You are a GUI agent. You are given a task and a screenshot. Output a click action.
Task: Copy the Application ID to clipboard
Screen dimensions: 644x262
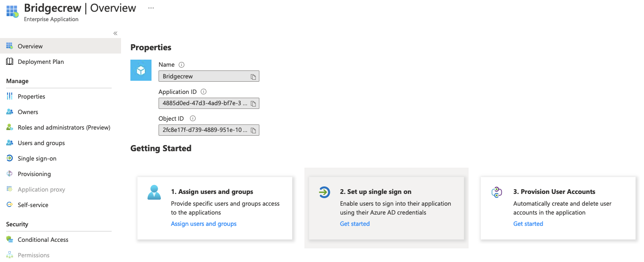point(253,103)
